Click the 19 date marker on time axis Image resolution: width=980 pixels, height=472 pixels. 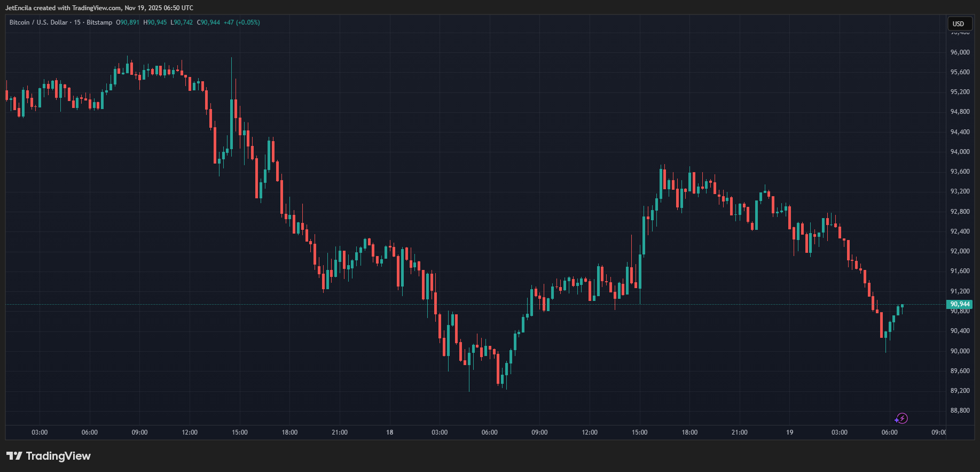(789, 432)
